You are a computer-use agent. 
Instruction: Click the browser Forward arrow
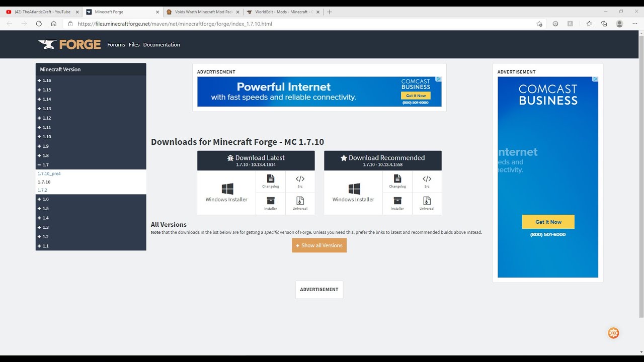(24, 24)
